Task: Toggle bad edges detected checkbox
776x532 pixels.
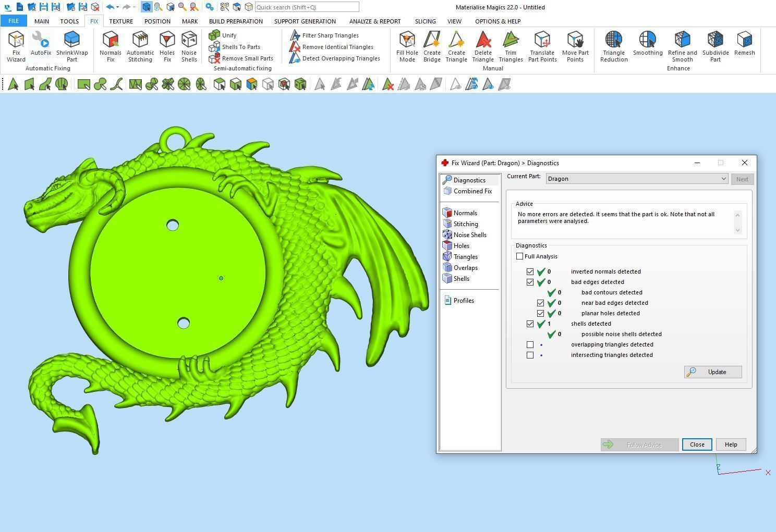Action: [x=530, y=282]
